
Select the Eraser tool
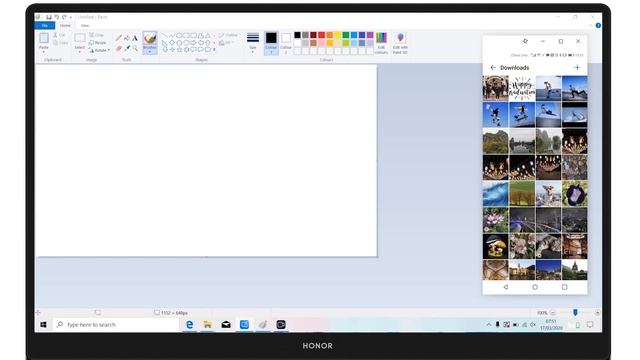tap(118, 48)
